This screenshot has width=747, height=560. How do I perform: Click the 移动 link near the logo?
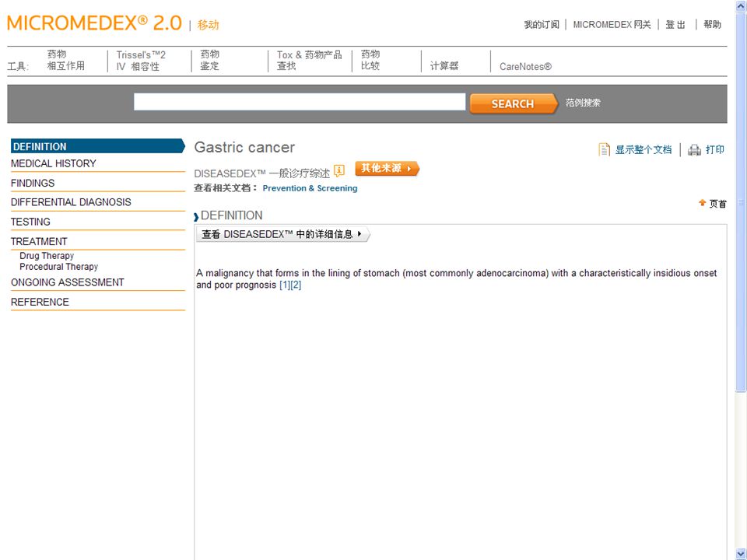point(209,25)
